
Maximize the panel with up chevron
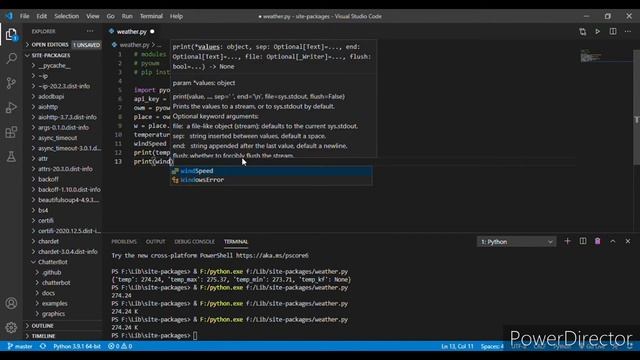pyautogui.click(x=613, y=241)
